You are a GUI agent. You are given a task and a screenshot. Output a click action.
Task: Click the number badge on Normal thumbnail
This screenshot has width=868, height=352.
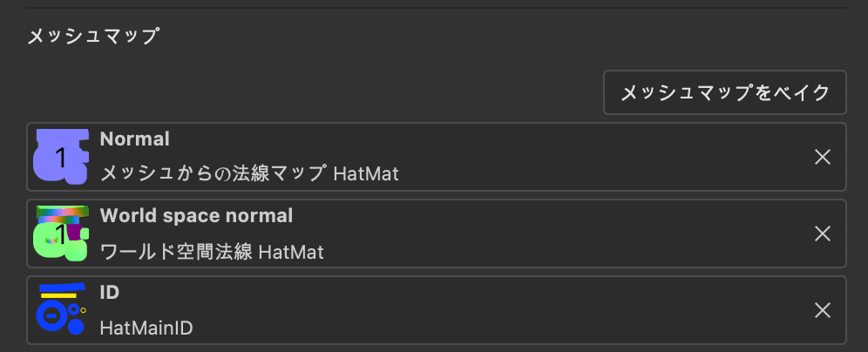(x=60, y=159)
